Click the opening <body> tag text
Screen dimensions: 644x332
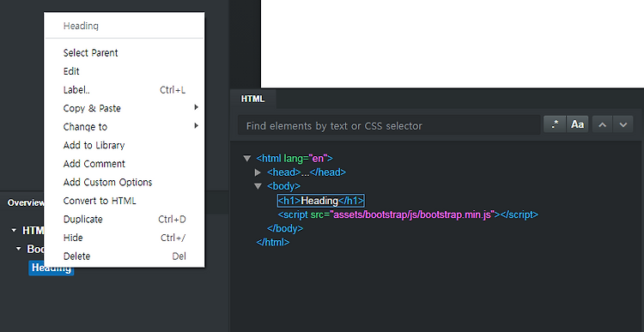pyautogui.click(x=284, y=186)
